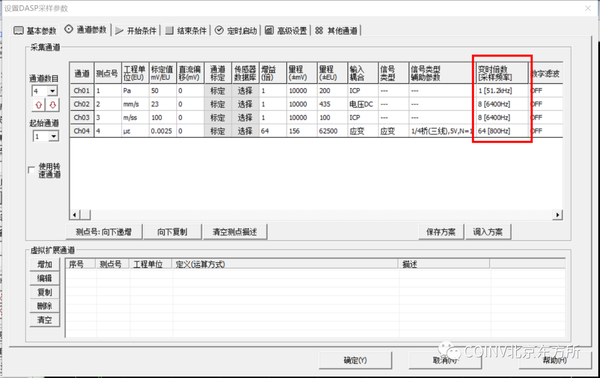Click 标定 button in Ch02 row
This screenshot has height=378, width=600.
[x=218, y=104]
